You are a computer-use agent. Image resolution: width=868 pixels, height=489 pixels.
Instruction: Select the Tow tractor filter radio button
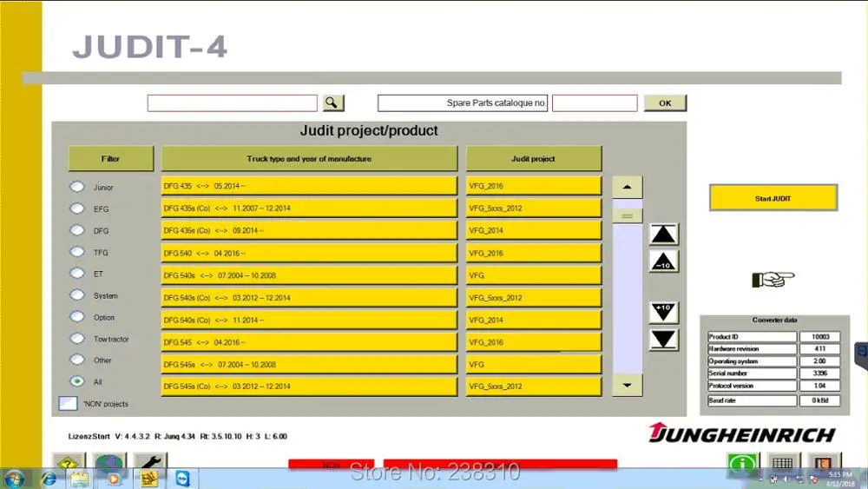coord(77,338)
